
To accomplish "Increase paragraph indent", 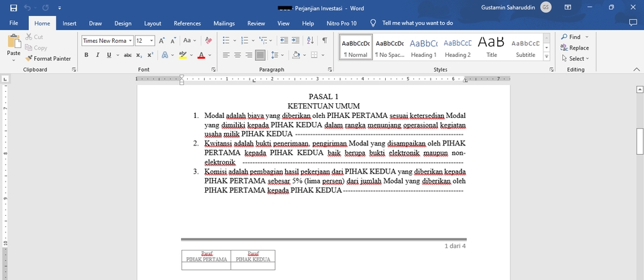I will tap(295, 40).
